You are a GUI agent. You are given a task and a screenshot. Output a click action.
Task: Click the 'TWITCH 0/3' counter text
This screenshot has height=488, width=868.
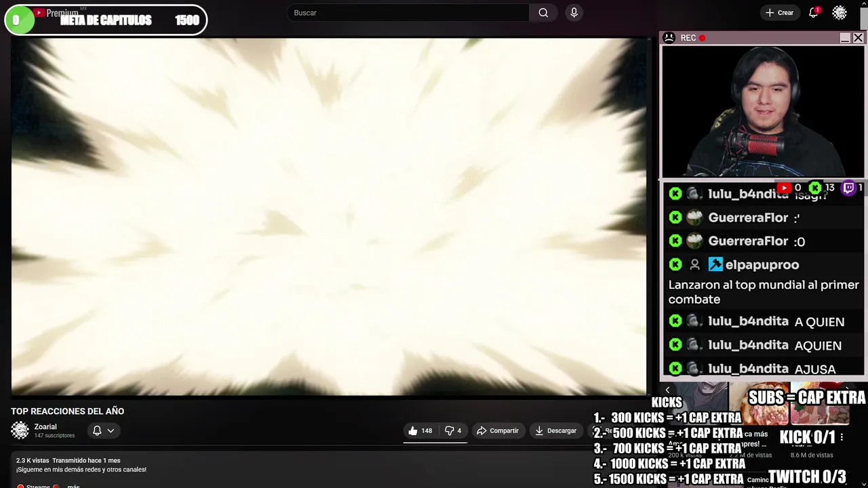point(807,476)
